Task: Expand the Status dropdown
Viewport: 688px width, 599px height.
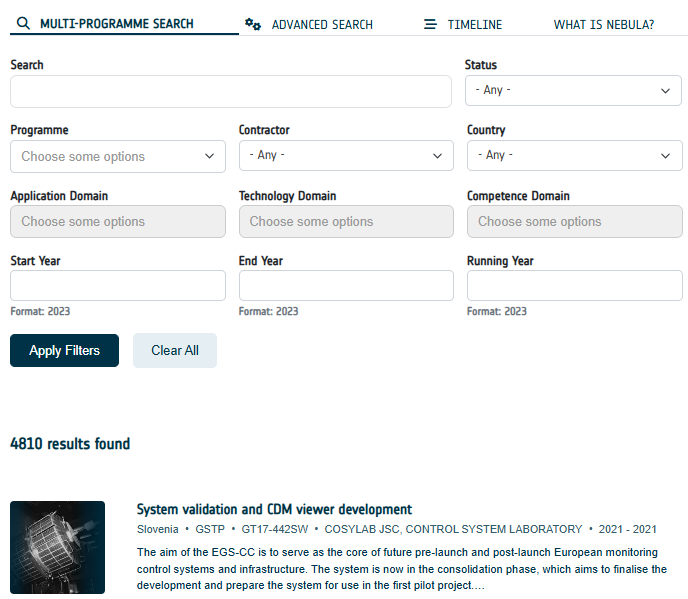Action: coord(573,90)
